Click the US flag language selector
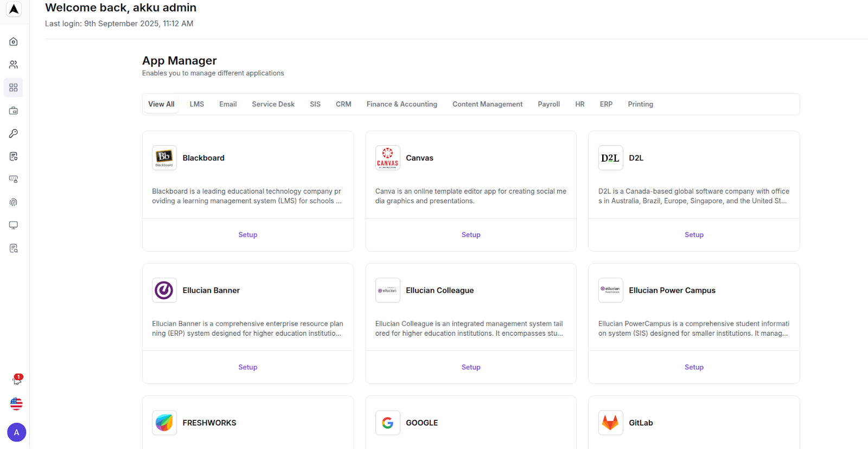Screen dimensions: 868x449 pos(16,404)
